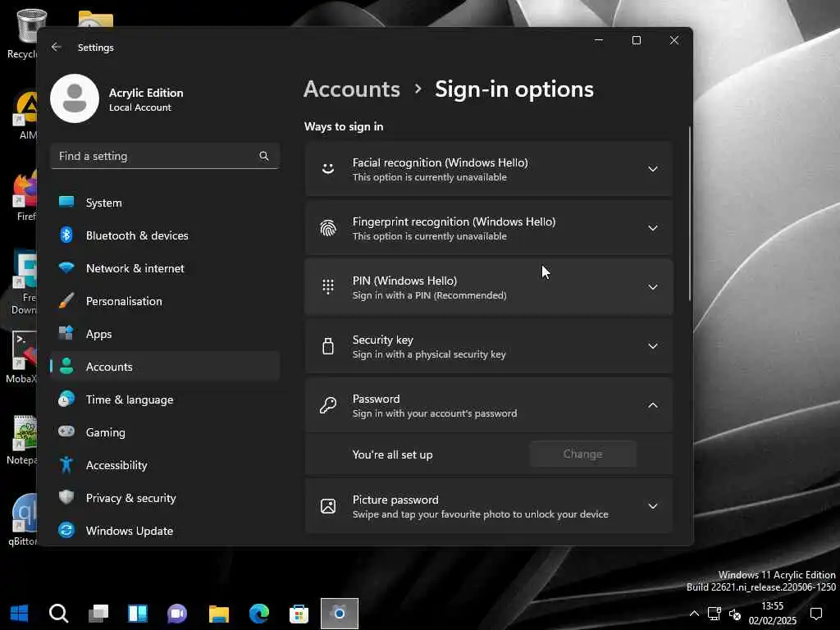The width and height of the screenshot is (840, 630).
Task: Open Network & internet settings
Action: [x=165, y=268]
